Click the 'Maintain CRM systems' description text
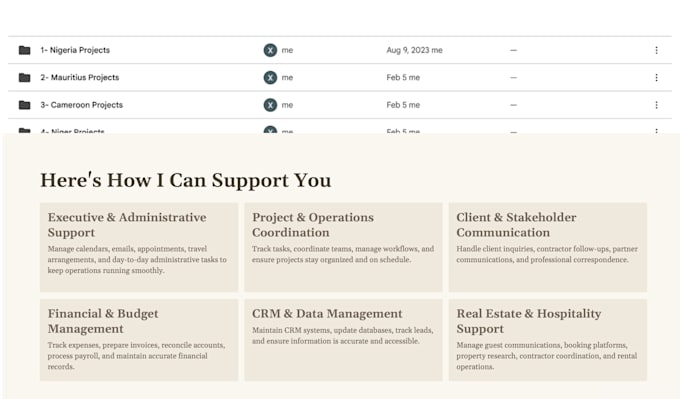 [342, 336]
